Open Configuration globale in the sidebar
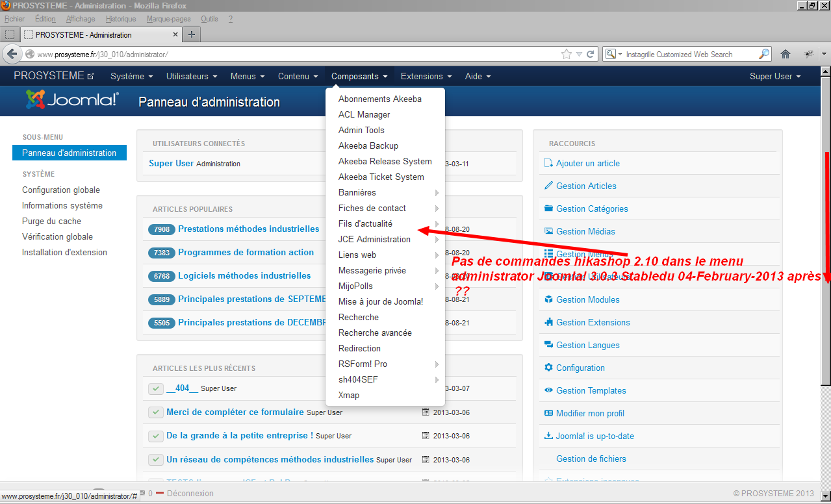831x504 pixels. pos(61,190)
